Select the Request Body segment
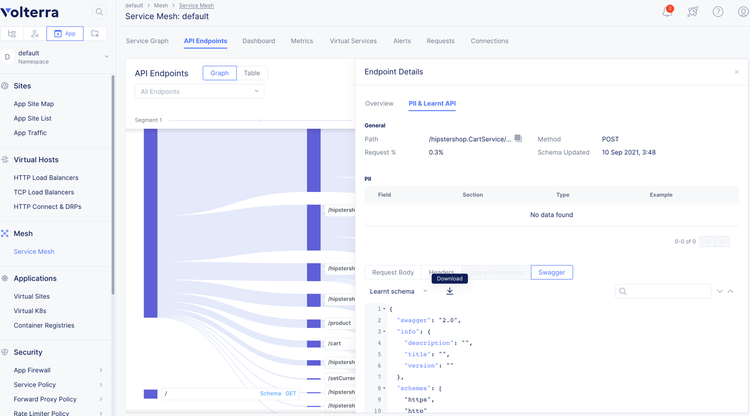Screen dimensions: 750x416 (x=393, y=272)
